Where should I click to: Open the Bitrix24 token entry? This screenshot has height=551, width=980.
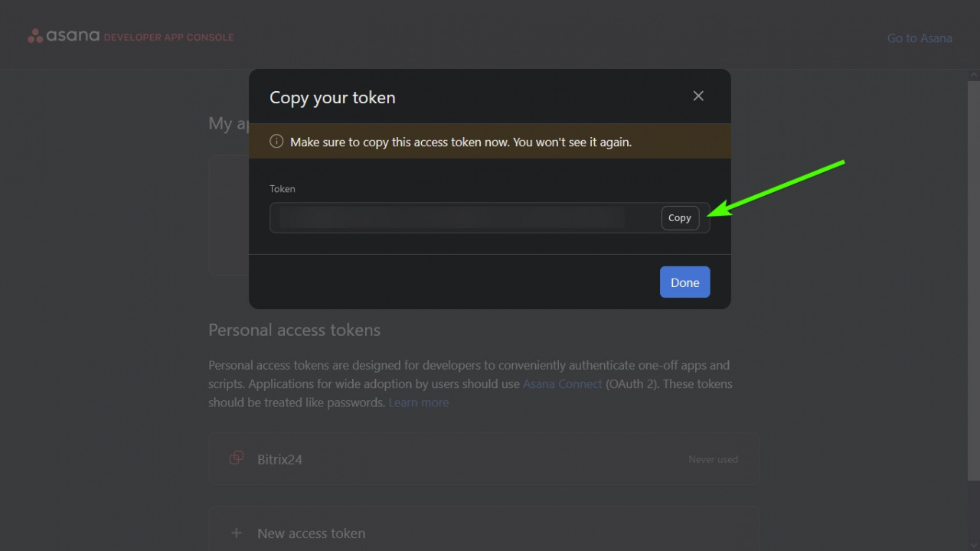(484, 458)
